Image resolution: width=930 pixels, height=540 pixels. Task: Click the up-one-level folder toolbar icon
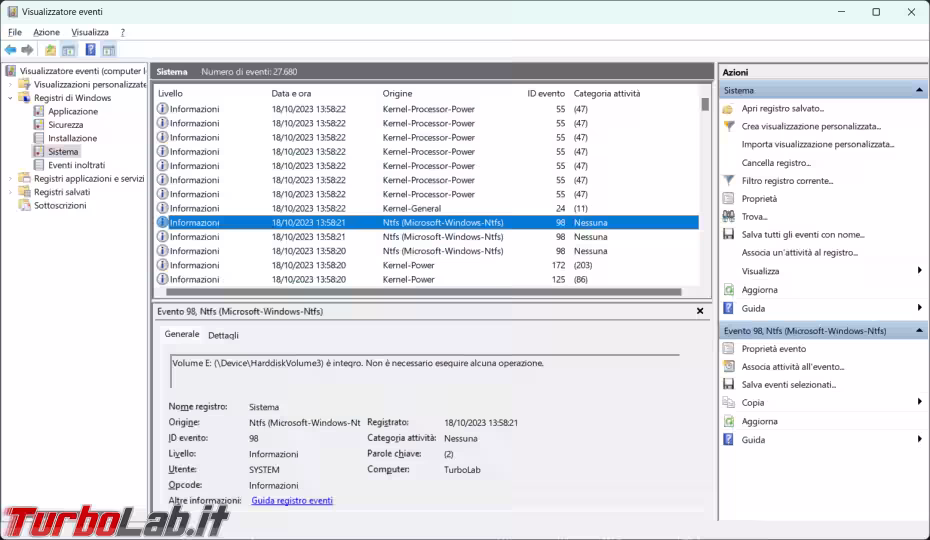50,50
